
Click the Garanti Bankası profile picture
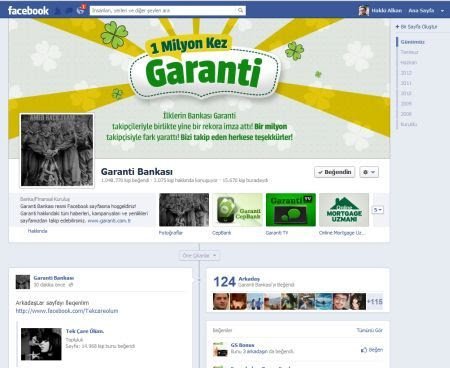57,150
